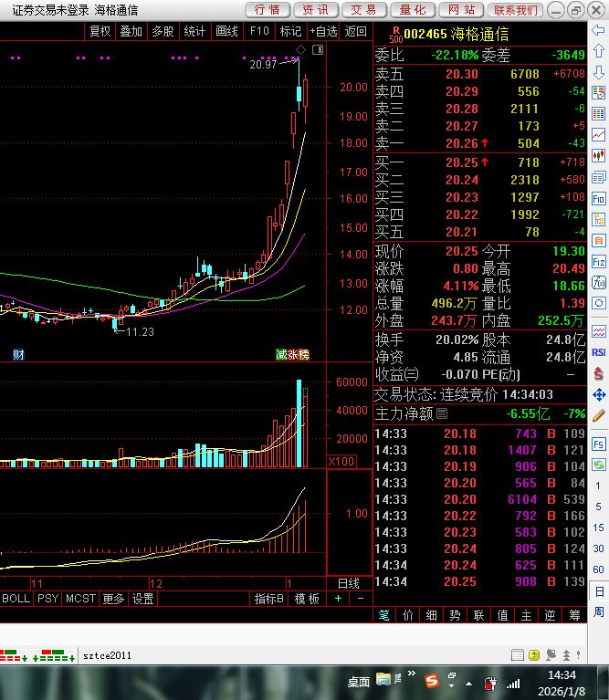The width and height of the screenshot is (609, 700).
Task: Expand hidden taskbar toolbar items chevron
Action: coord(412,674)
